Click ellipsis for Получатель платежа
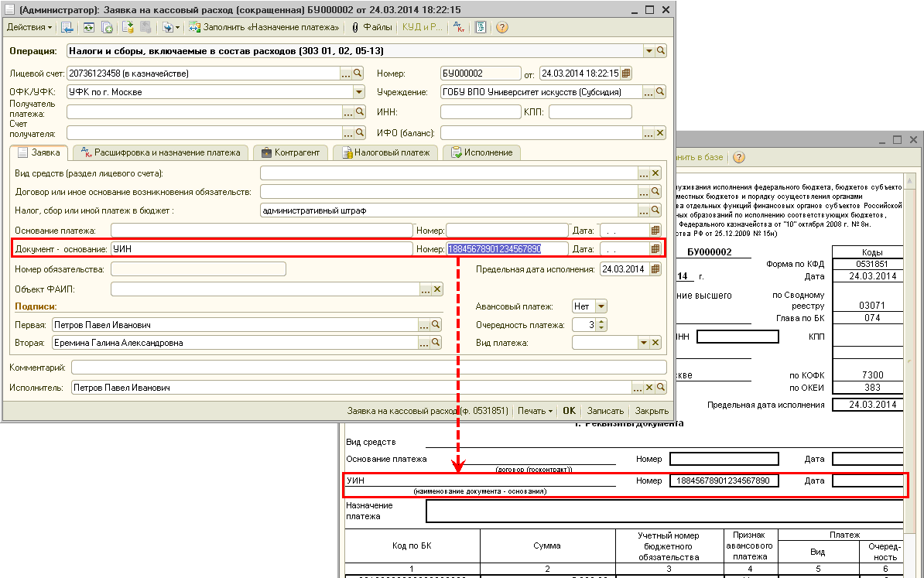 (348, 112)
